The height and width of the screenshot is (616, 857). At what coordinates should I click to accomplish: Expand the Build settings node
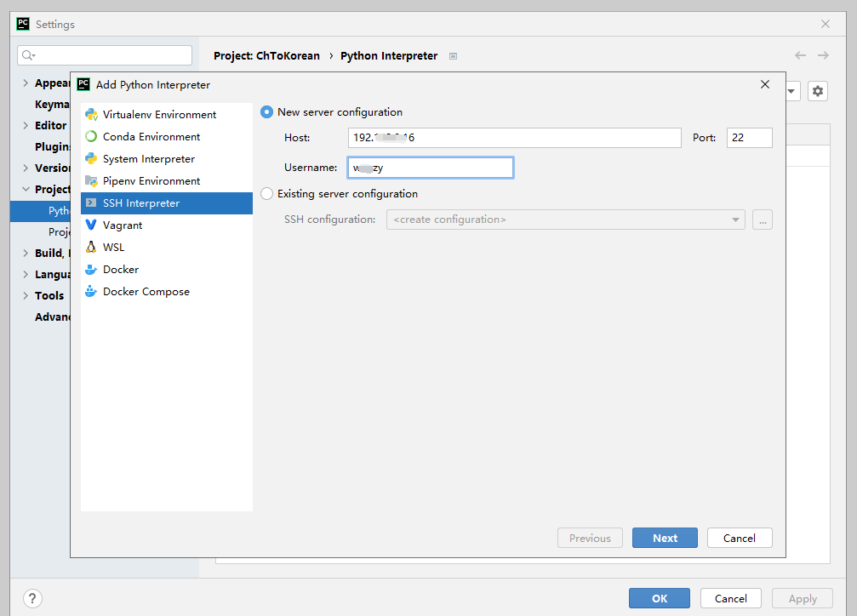[x=26, y=253]
